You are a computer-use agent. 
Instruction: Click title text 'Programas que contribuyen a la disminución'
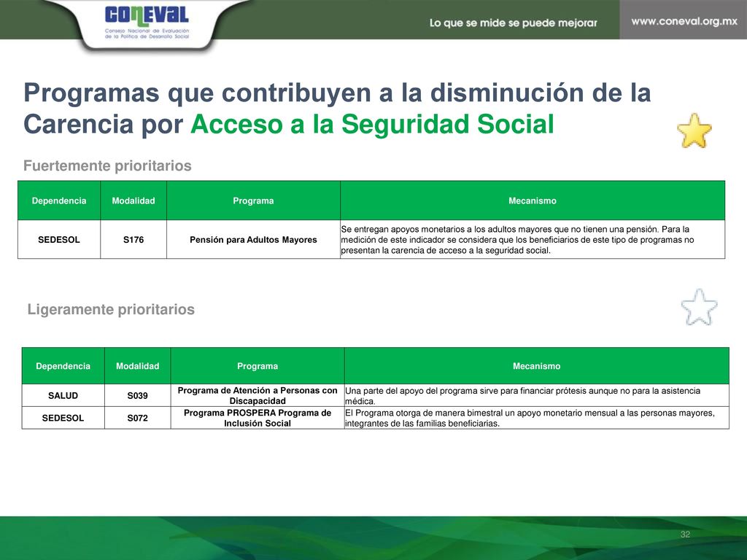click(x=303, y=93)
